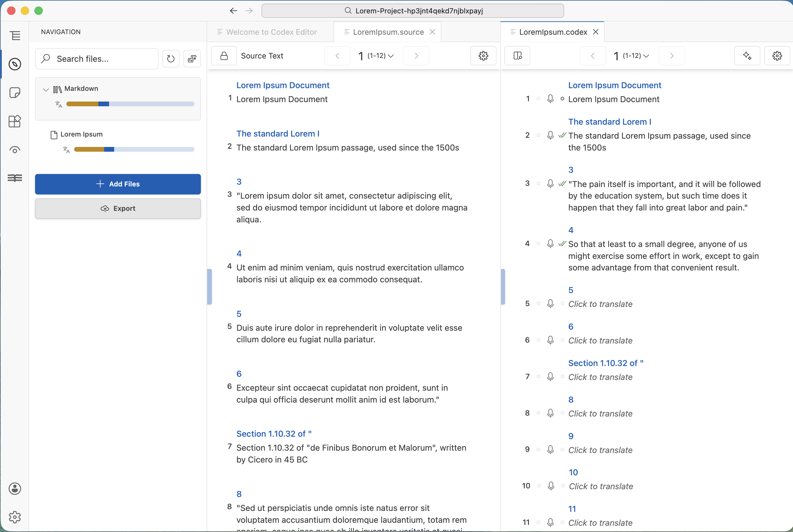Viewport: 793px width, 532px height.
Task: Click the microphone icon on row 3
Action: [x=550, y=183]
